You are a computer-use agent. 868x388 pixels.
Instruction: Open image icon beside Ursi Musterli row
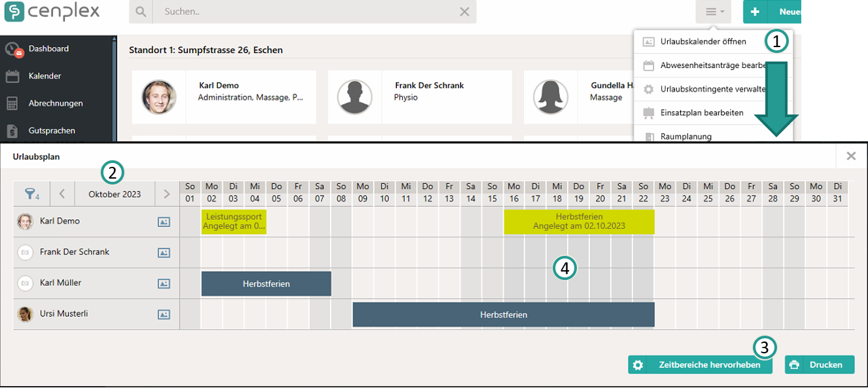pyautogui.click(x=164, y=315)
